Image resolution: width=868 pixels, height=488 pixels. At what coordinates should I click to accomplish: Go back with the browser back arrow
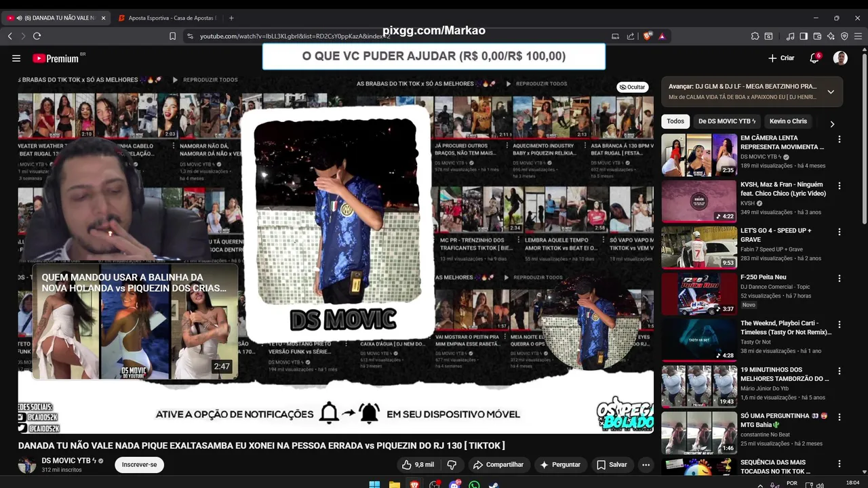[9, 36]
